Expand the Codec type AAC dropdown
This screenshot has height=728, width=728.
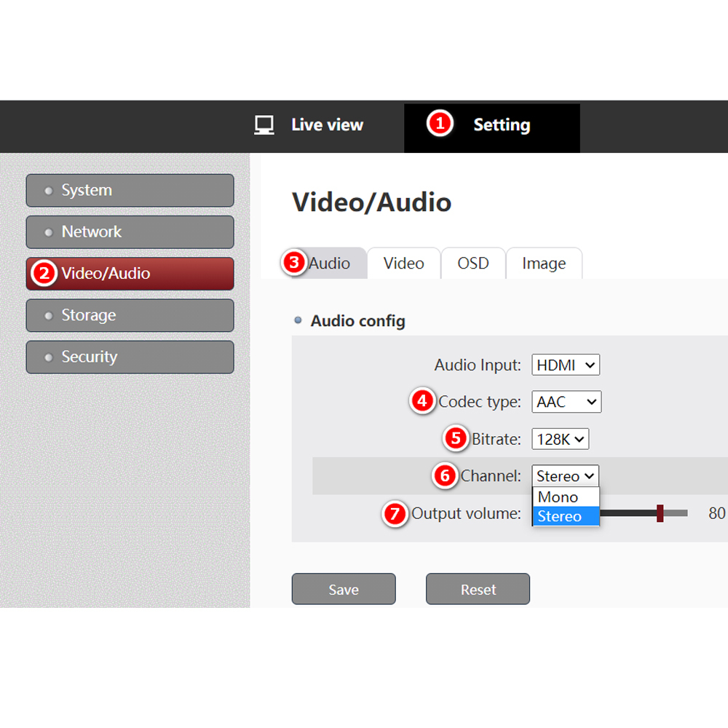566,402
